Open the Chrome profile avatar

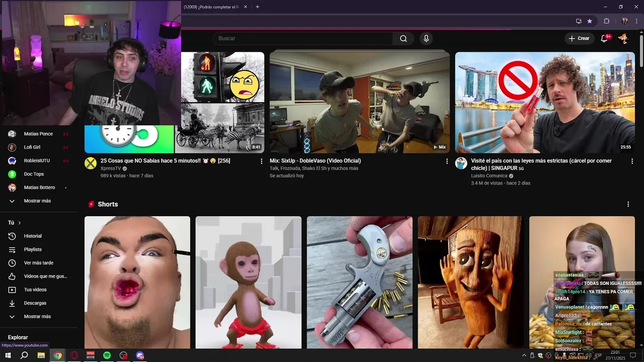click(x=624, y=21)
